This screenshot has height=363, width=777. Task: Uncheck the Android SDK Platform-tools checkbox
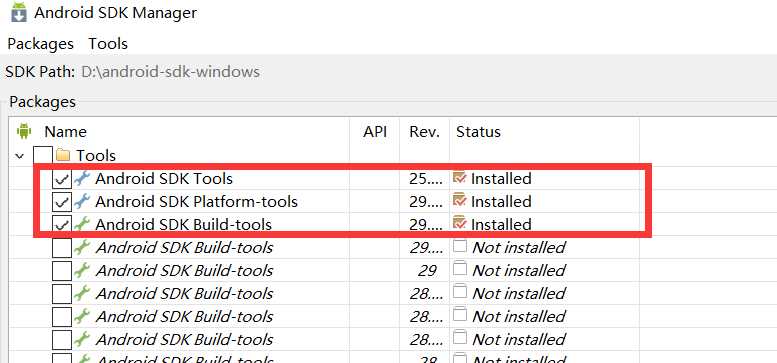62,202
